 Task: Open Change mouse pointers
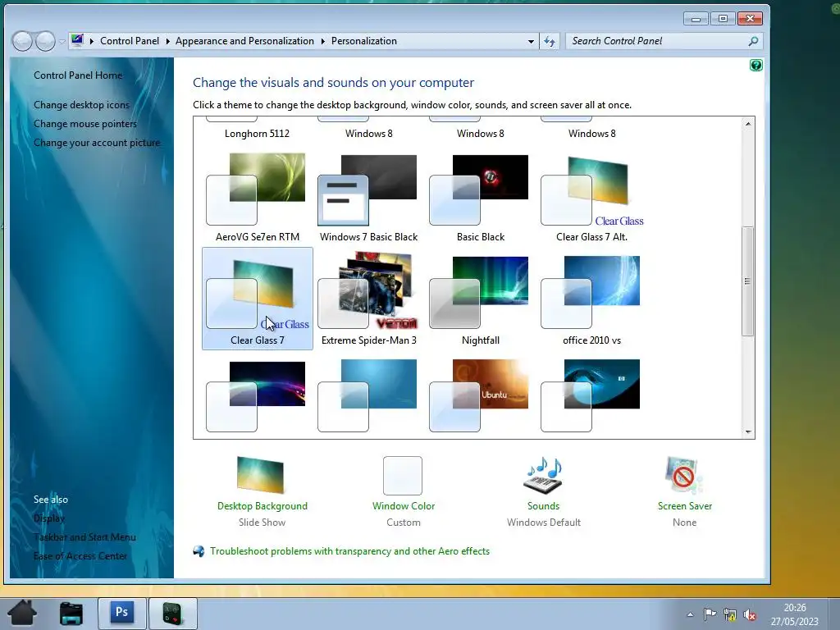click(85, 124)
